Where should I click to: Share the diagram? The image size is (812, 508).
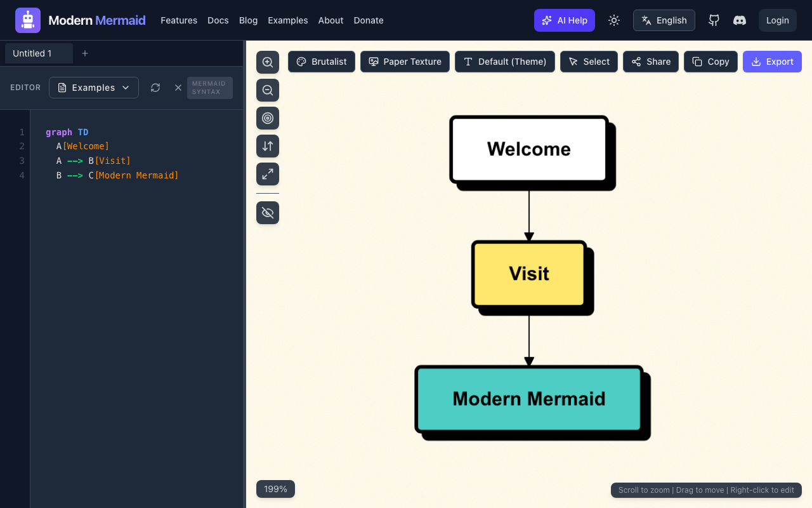(x=651, y=62)
